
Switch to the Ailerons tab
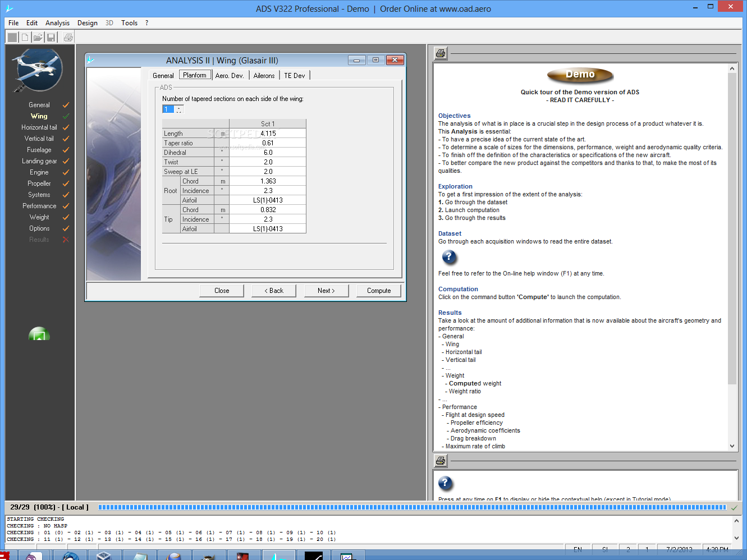tap(264, 76)
